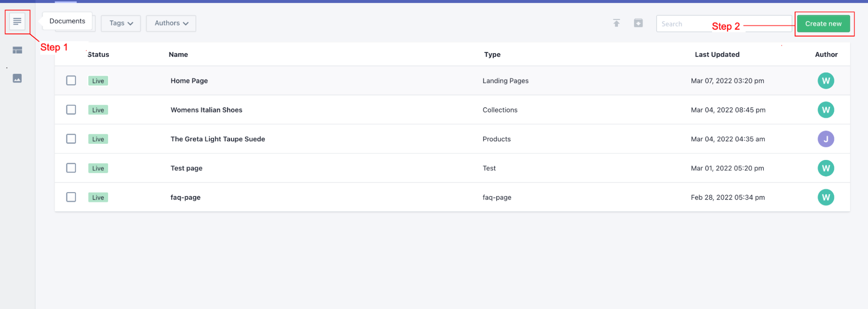Select the Womens Italian Shoes checkbox
The width and height of the screenshot is (868, 309).
(71, 110)
